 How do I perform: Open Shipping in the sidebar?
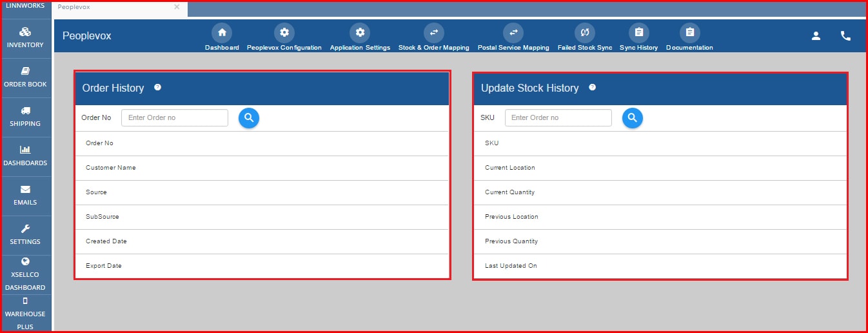tap(26, 117)
